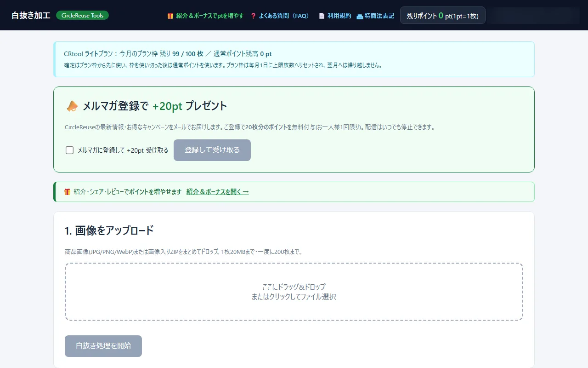The height and width of the screenshot is (368, 588).
Task: Tick the メルマガに登録して +20pt 受け取る checkbox
Action: coord(70,150)
